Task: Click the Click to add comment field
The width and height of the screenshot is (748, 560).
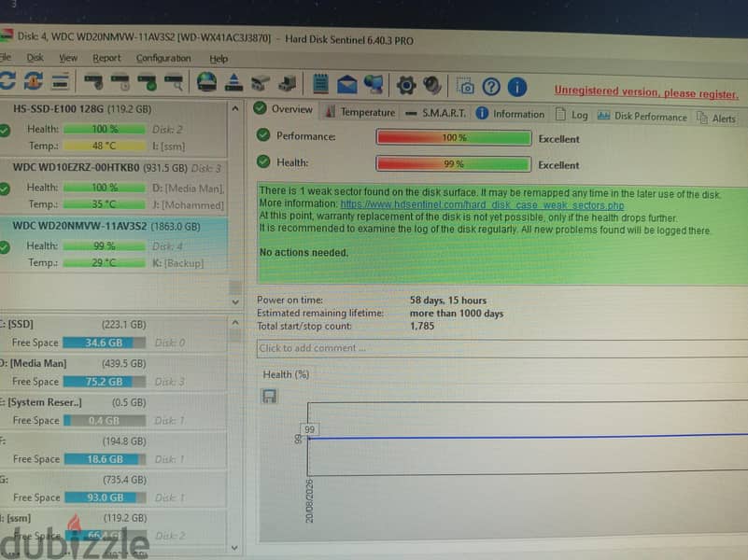Action: point(501,348)
